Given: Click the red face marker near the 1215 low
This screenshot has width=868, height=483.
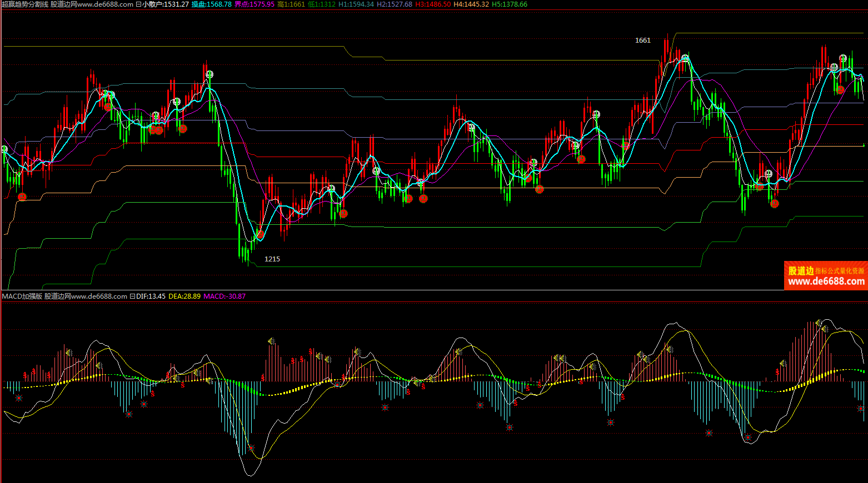Looking at the screenshot, I should click(260, 234).
